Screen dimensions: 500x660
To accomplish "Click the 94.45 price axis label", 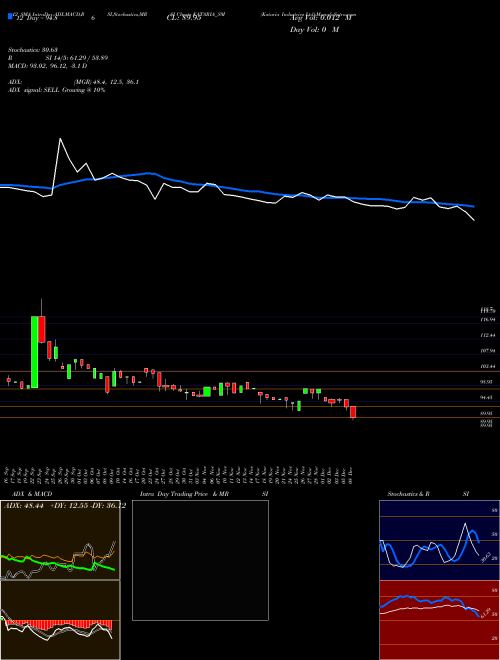I will (488, 398).
